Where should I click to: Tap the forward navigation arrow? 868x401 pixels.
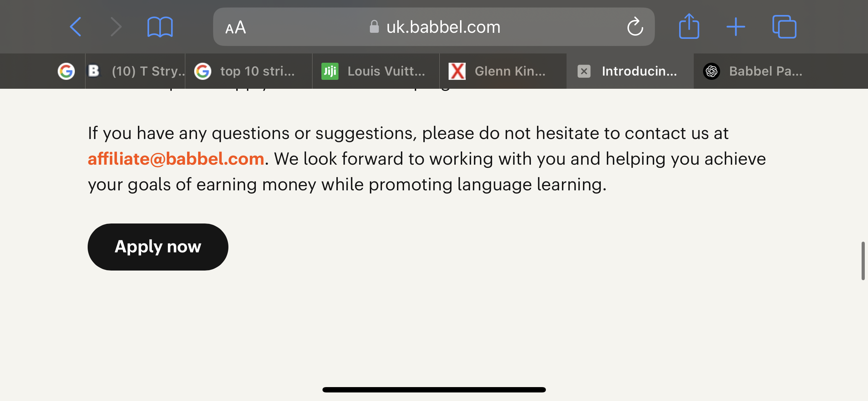[116, 27]
